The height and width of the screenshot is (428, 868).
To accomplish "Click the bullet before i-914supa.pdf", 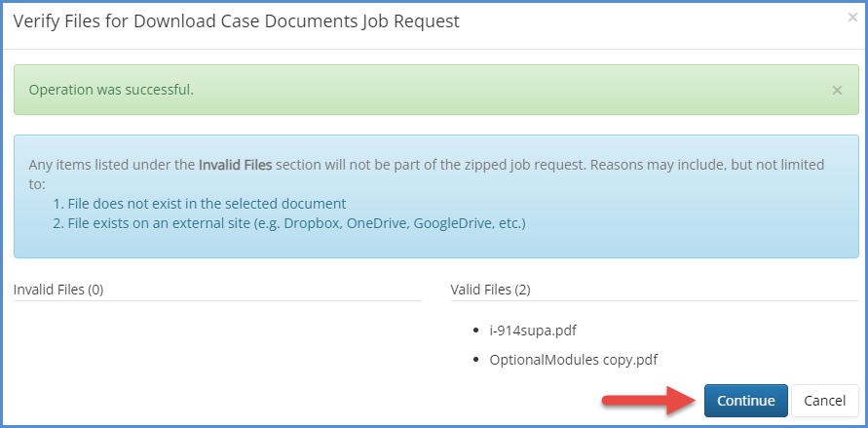I will click(x=478, y=330).
